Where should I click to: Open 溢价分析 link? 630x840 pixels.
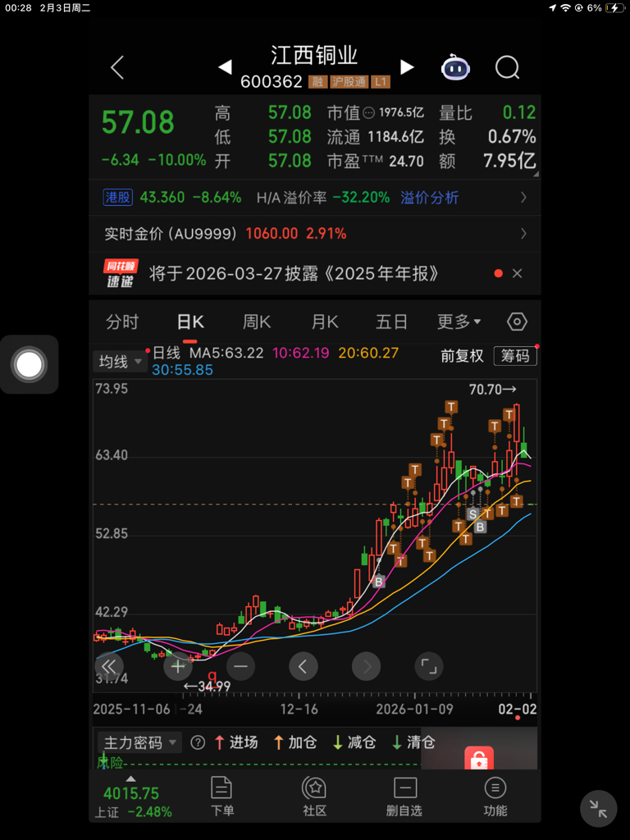click(x=430, y=198)
